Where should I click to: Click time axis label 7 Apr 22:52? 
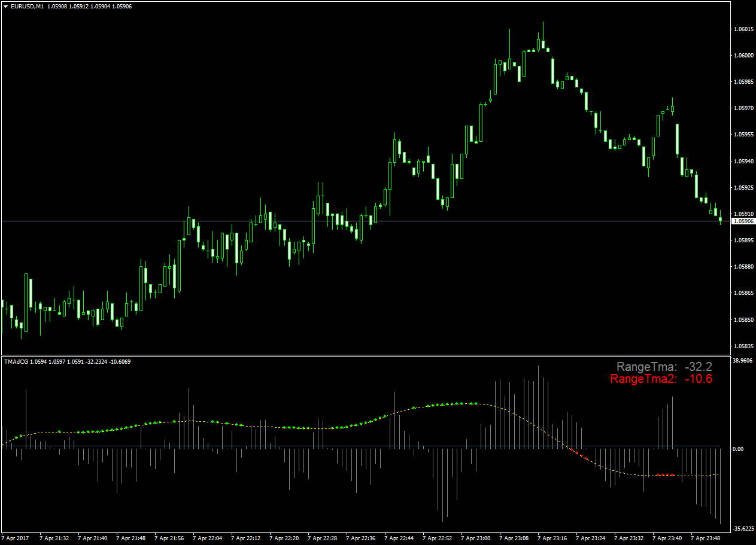click(437, 538)
